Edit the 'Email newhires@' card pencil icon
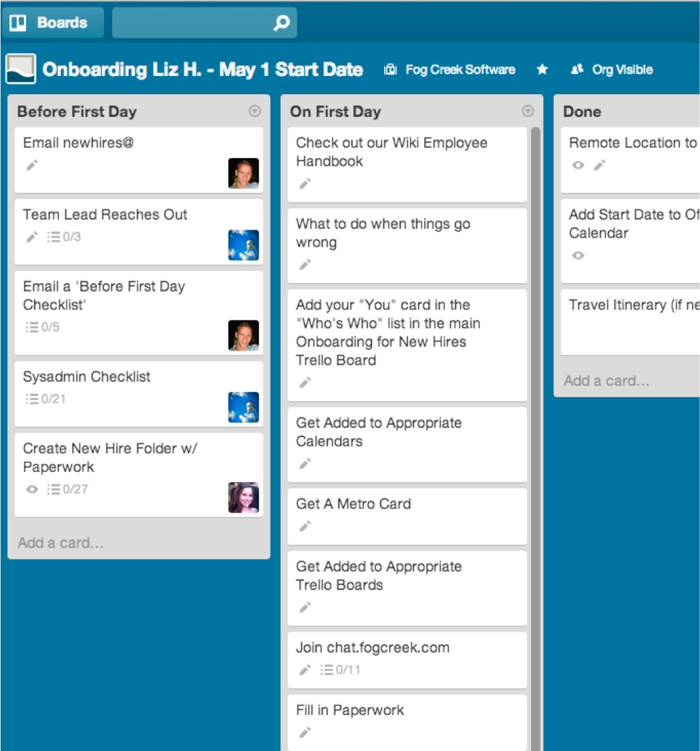 32,165
